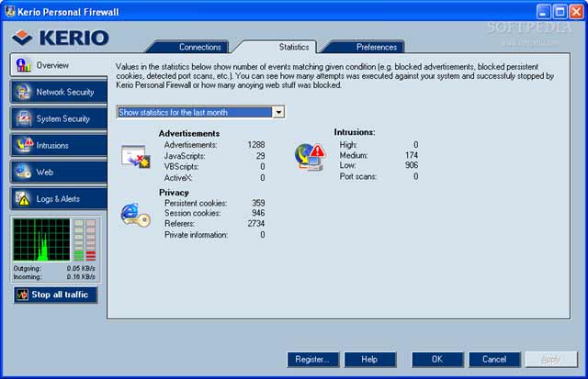Open Help with the Help button
The width and height of the screenshot is (588, 379).
point(370,360)
